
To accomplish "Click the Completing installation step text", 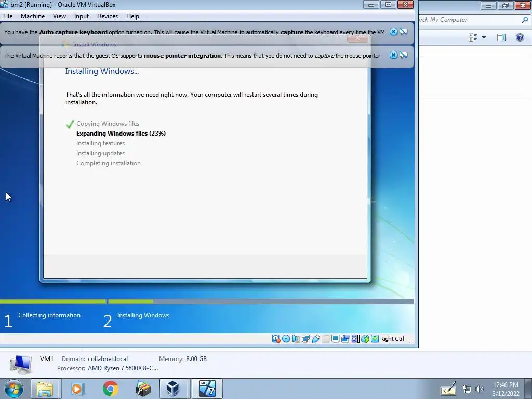I will click(x=108, y=163).
